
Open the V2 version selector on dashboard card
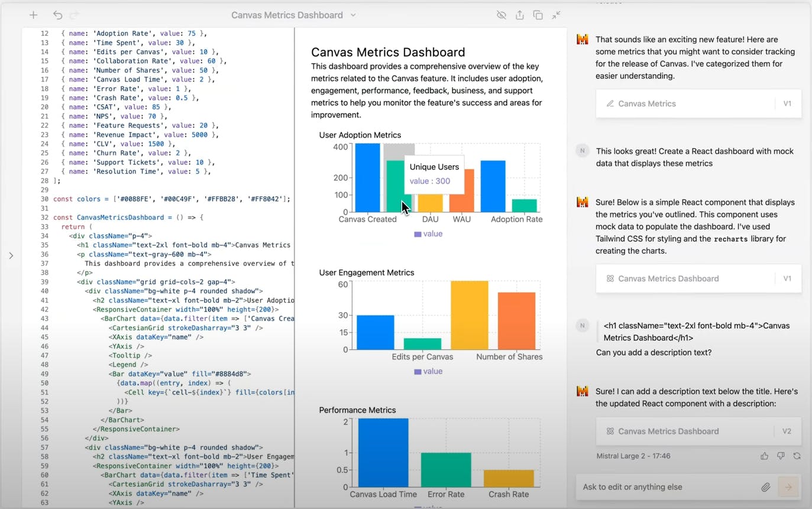[787, 432]
